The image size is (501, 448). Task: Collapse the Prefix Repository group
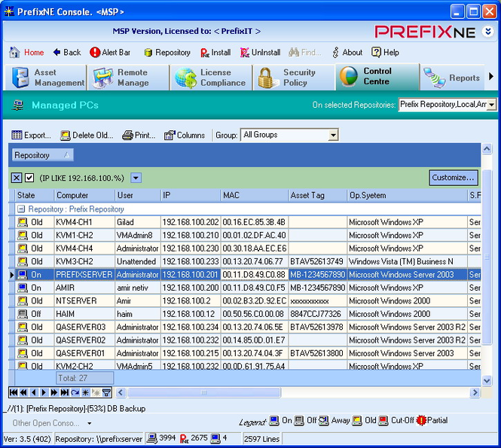tap(21, 209)
